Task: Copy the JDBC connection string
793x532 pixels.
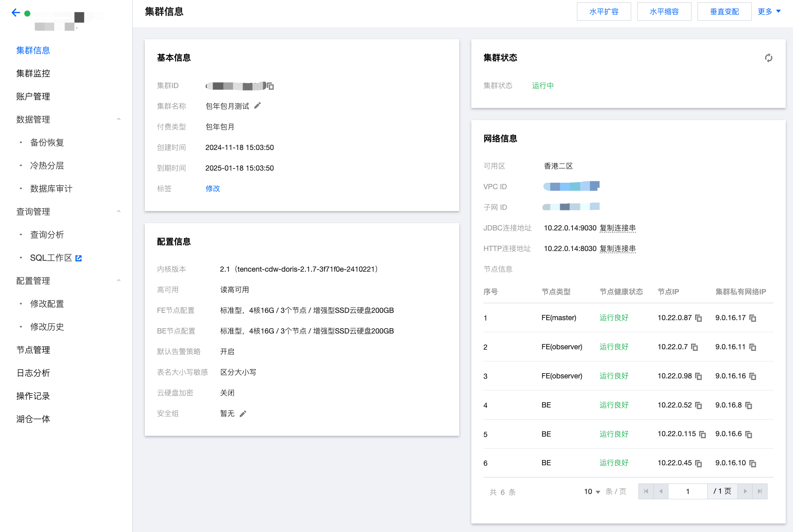Action: point(617,228)
